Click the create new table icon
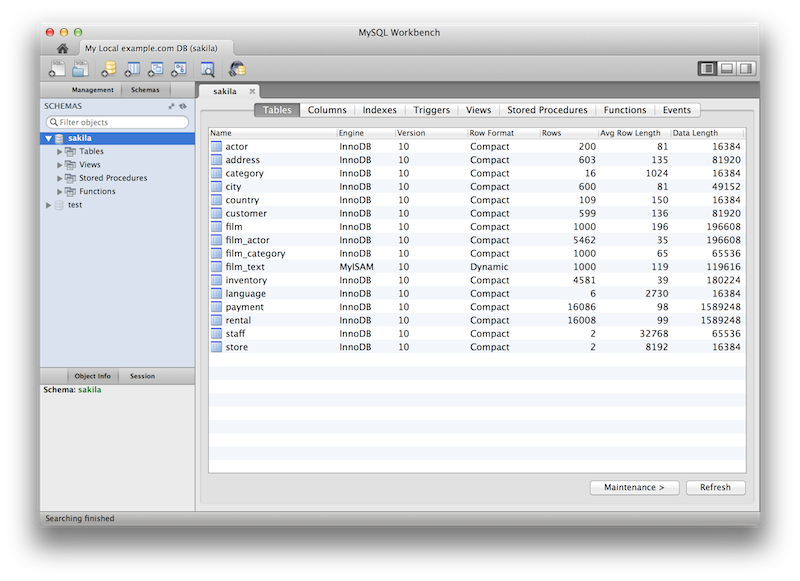This screenshot has width=800, height=581. pos(132,69)
